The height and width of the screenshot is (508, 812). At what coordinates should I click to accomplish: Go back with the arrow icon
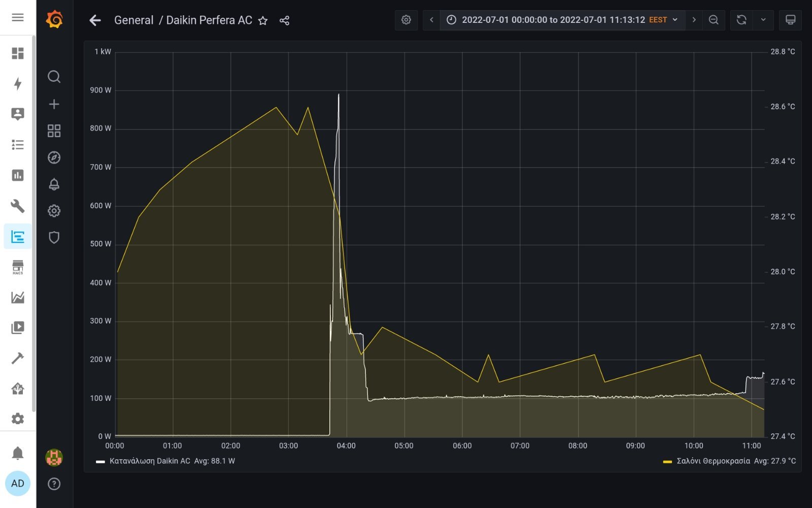(95, 20)
